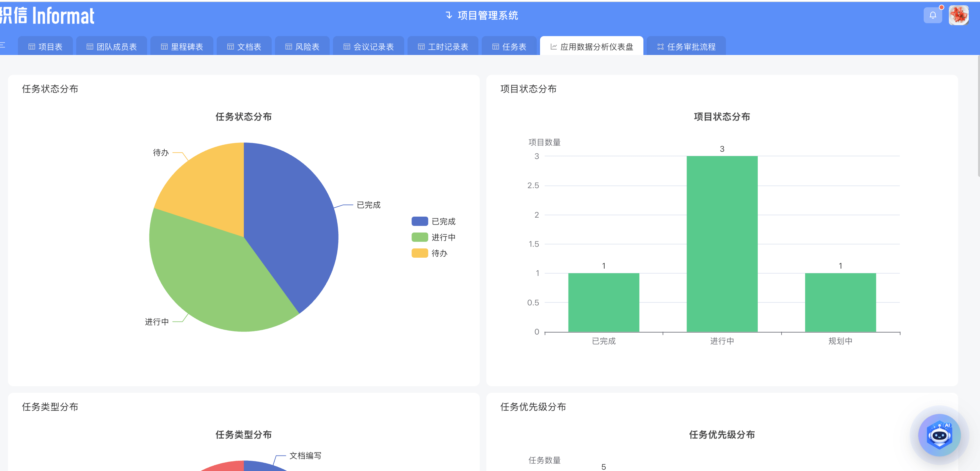This screenshot has height=471, width=980.
Task: Click the 任务数量 axis label
Action: [544, 460]
